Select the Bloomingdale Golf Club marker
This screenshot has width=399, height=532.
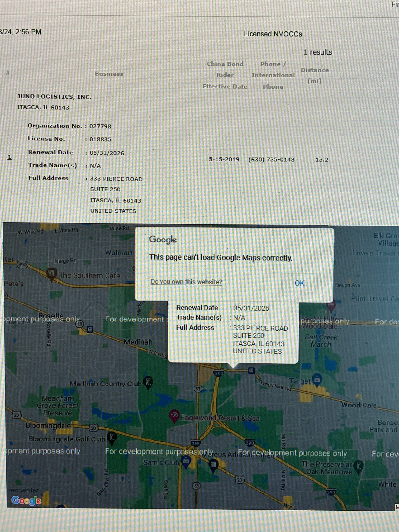112,438
